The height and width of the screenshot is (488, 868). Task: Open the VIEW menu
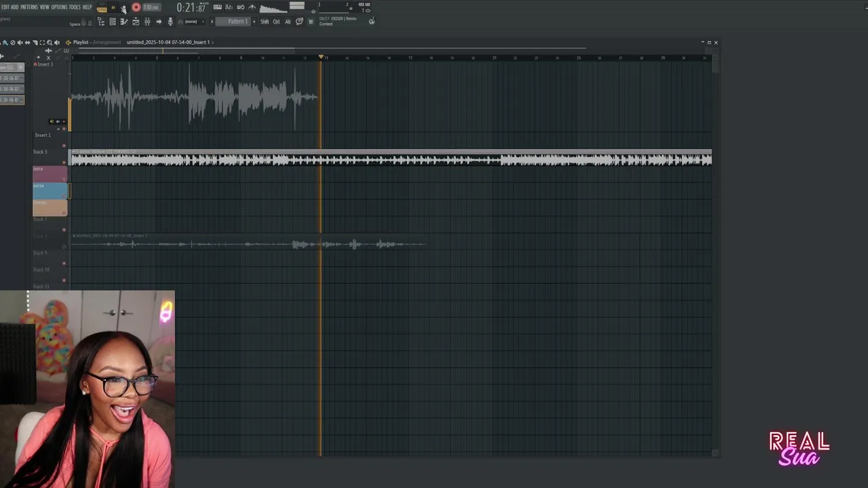pyautogui.click(x=44, y=7)
